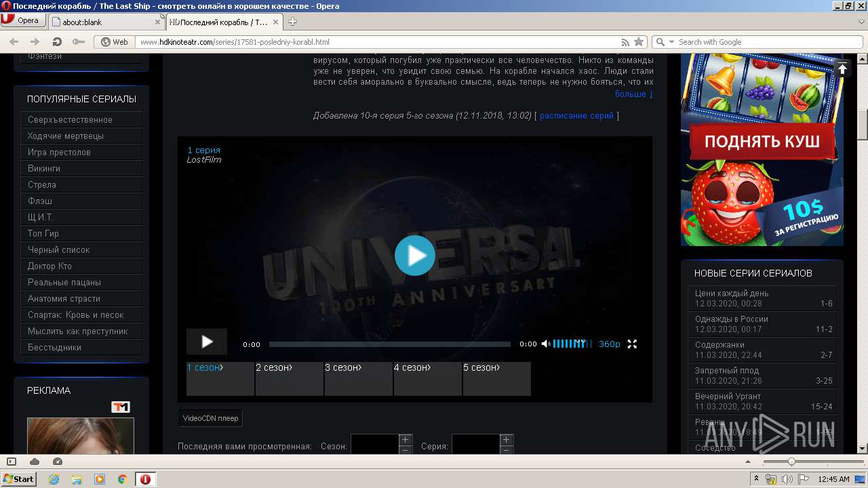Open Запретный плод new episode entry
Image resolution: width=868 pixels, height=488 pixels.
[x=762, y=375]
